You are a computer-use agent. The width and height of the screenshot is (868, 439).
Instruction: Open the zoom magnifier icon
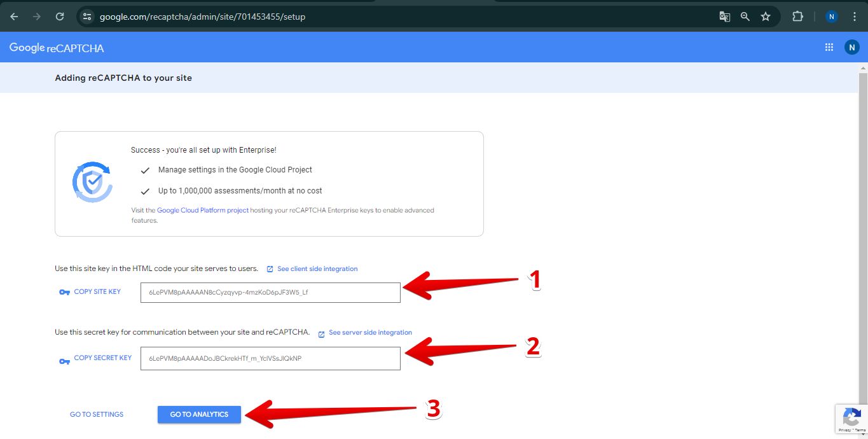coord(745,17)
